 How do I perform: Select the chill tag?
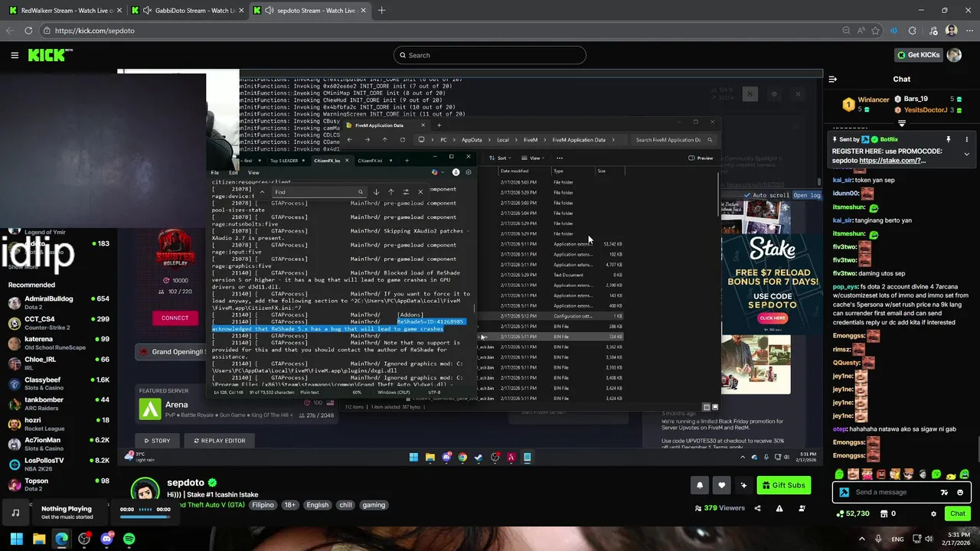[345, 505]
